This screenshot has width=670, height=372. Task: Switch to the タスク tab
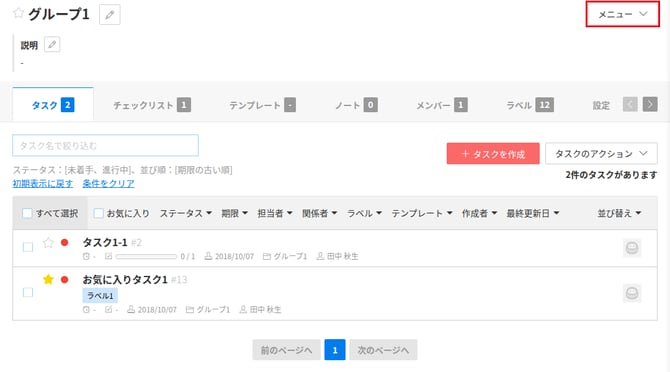(x=53, y=105)
